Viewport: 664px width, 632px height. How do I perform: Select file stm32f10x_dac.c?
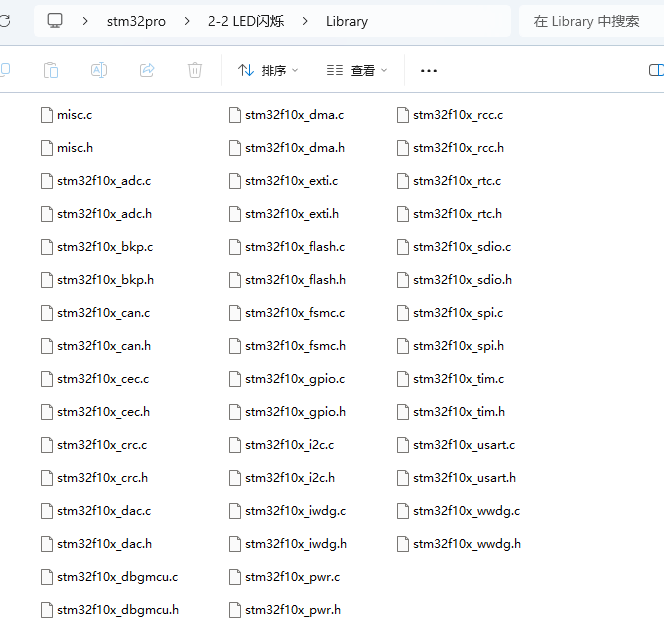tap(96, 511)
